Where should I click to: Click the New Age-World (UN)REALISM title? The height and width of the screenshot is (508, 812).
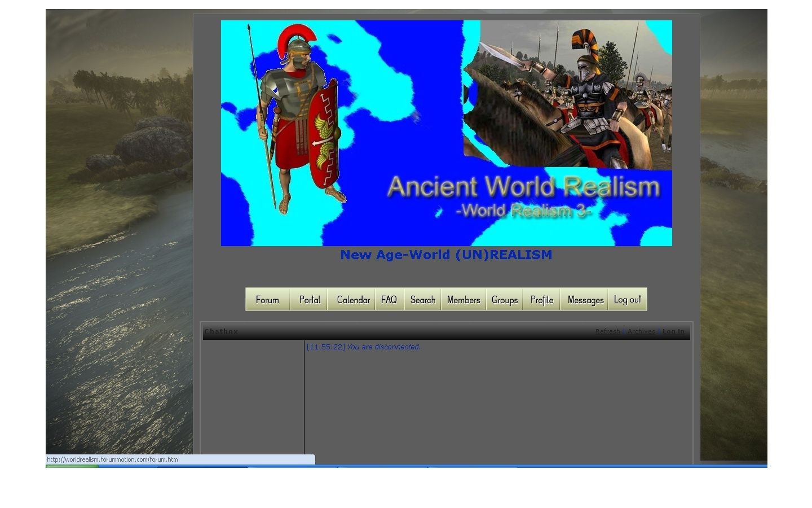446,255
